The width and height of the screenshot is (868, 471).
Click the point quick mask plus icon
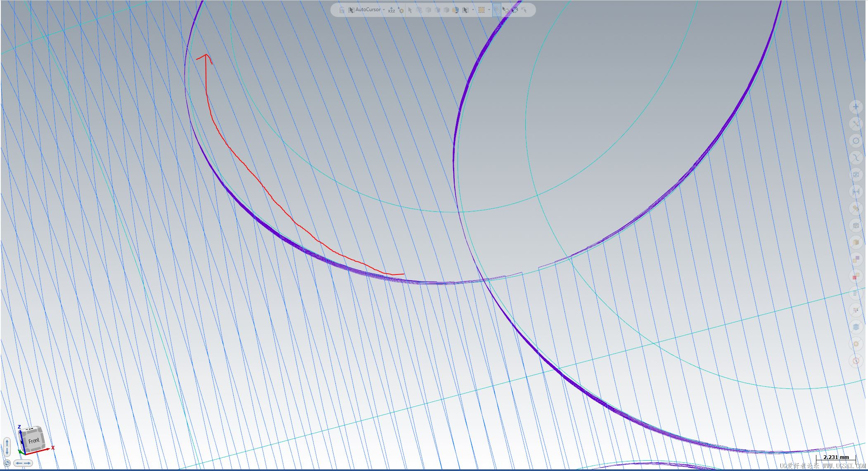tap(856, 107)
